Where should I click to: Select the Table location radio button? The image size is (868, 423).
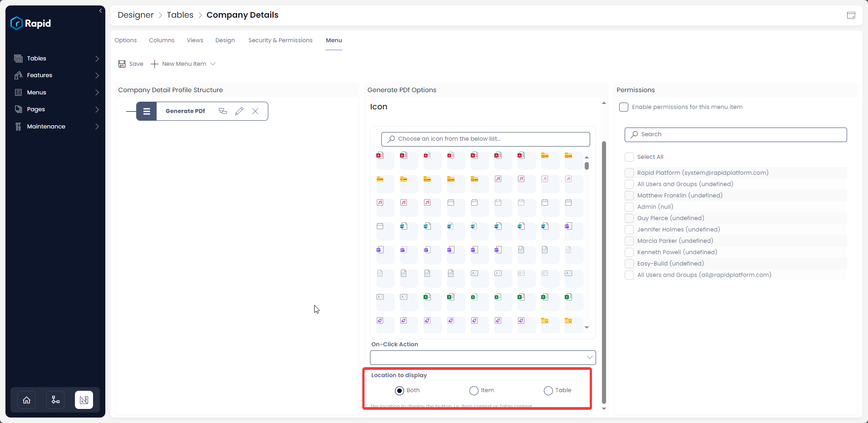[x=548, y=391]
